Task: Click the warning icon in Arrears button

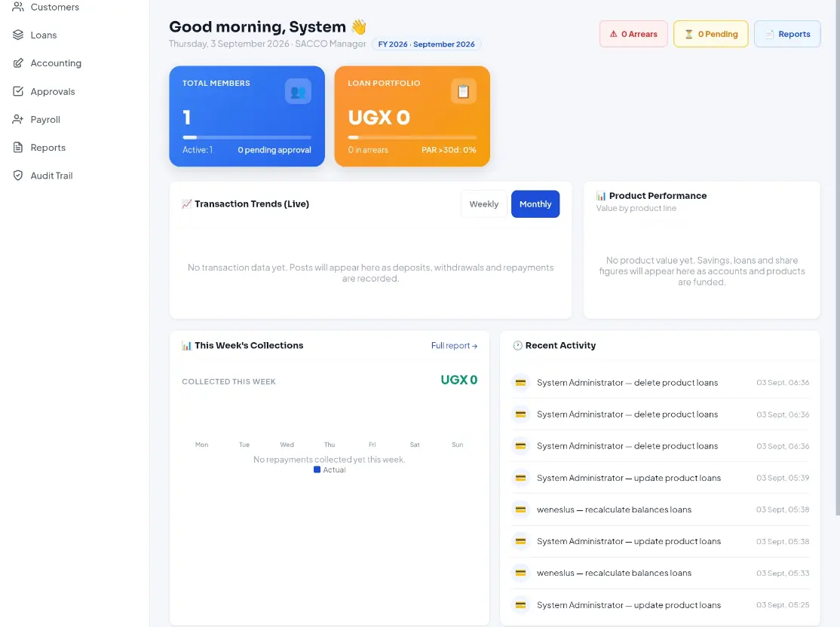Action: [x=613, y=34]
